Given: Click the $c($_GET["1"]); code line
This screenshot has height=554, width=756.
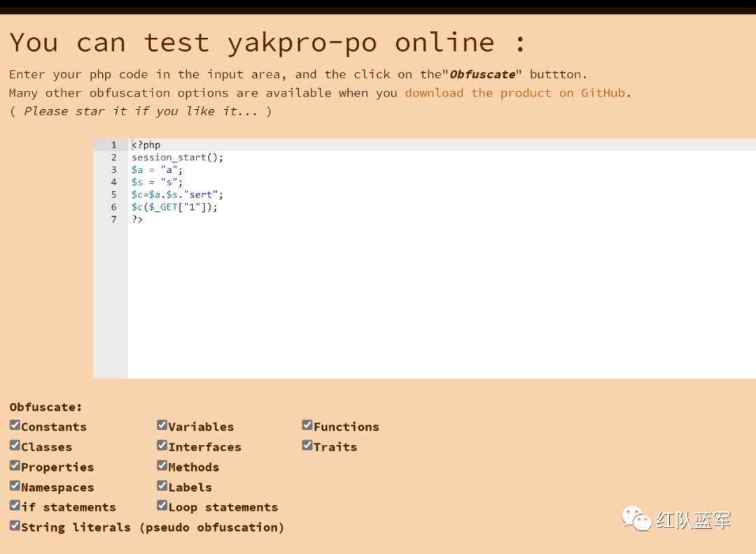Looking at the screenshot, I should [174, 207].
